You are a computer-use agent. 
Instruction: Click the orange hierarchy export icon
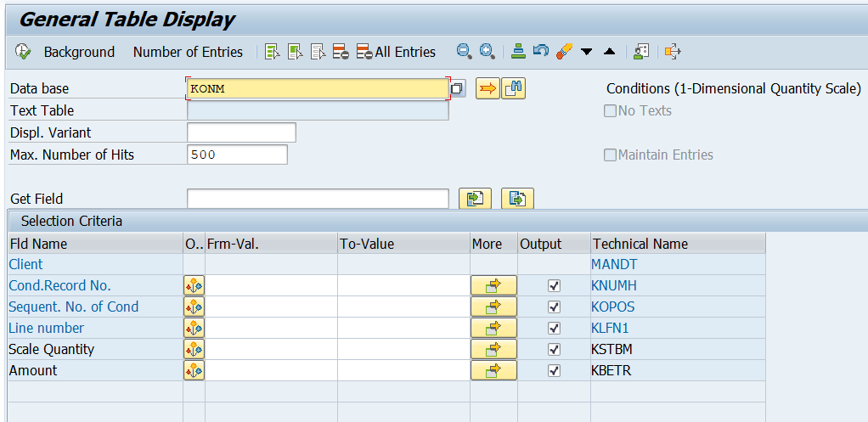[672, 52]
